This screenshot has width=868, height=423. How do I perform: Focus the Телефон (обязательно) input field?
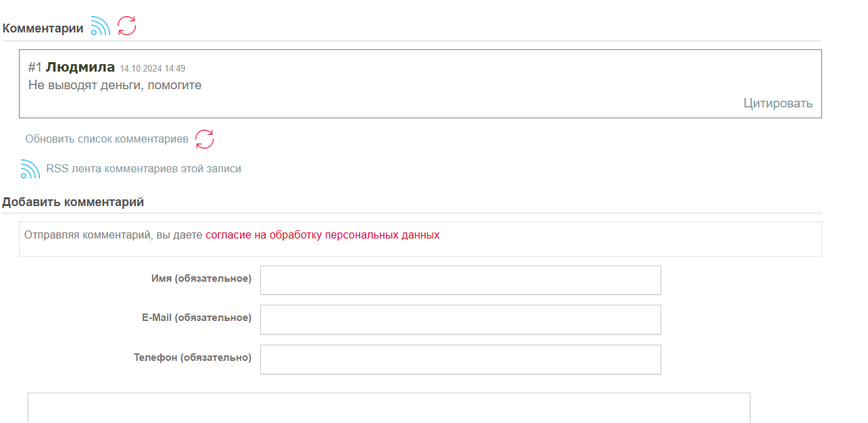(460, 359)
